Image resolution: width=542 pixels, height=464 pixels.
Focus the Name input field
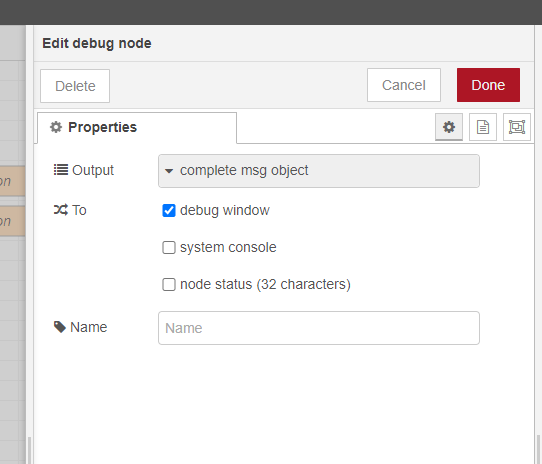[319, 328]
